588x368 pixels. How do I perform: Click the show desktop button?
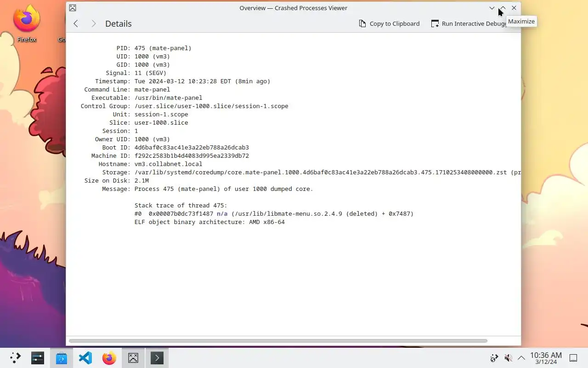[573, 358]
